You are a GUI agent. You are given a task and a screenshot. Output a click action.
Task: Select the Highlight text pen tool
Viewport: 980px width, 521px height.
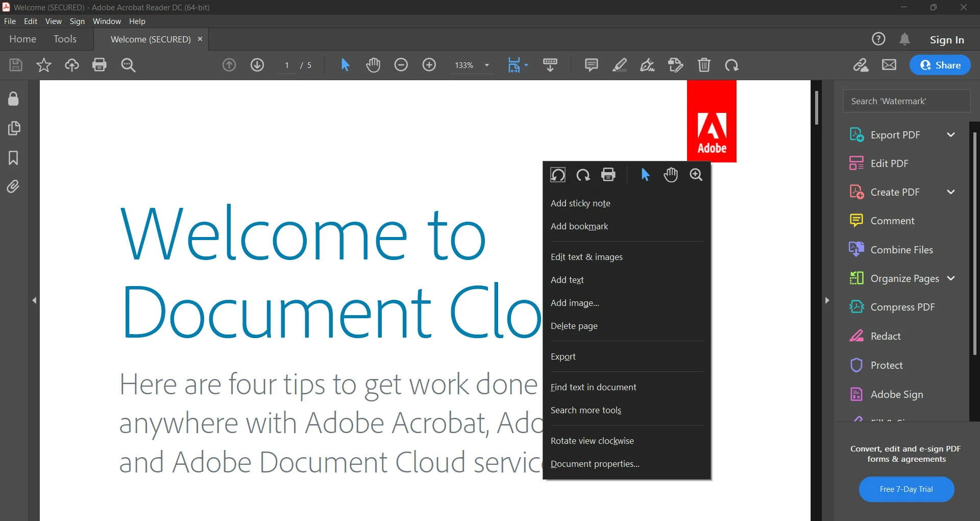point(620,65)
